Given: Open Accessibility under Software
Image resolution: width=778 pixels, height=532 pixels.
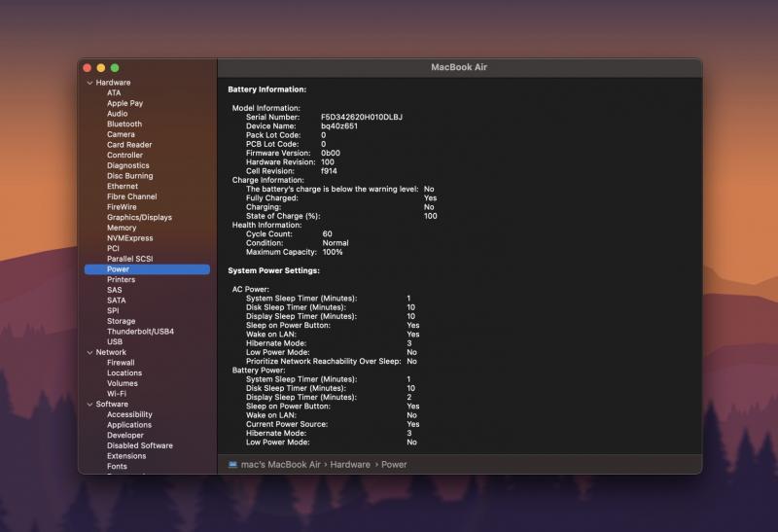Looking at the screenshot, I should (129, 414).
